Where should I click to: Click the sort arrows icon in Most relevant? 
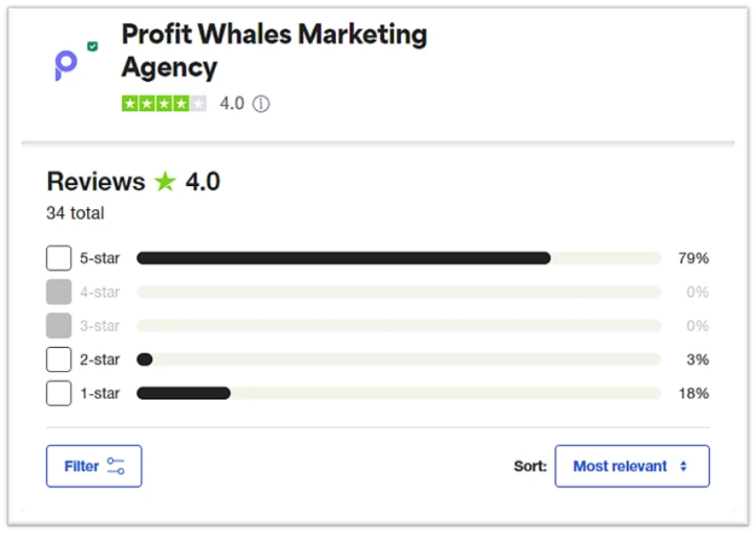point(683,465)
